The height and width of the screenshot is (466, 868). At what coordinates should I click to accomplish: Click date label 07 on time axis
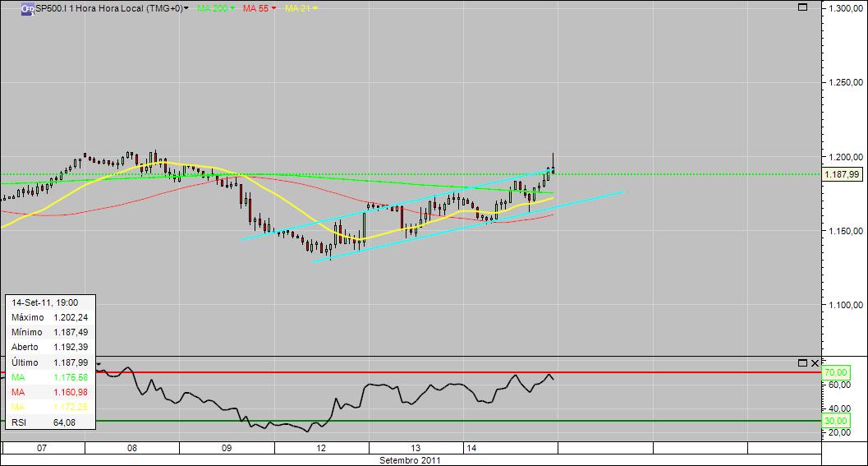pos(42,448)
